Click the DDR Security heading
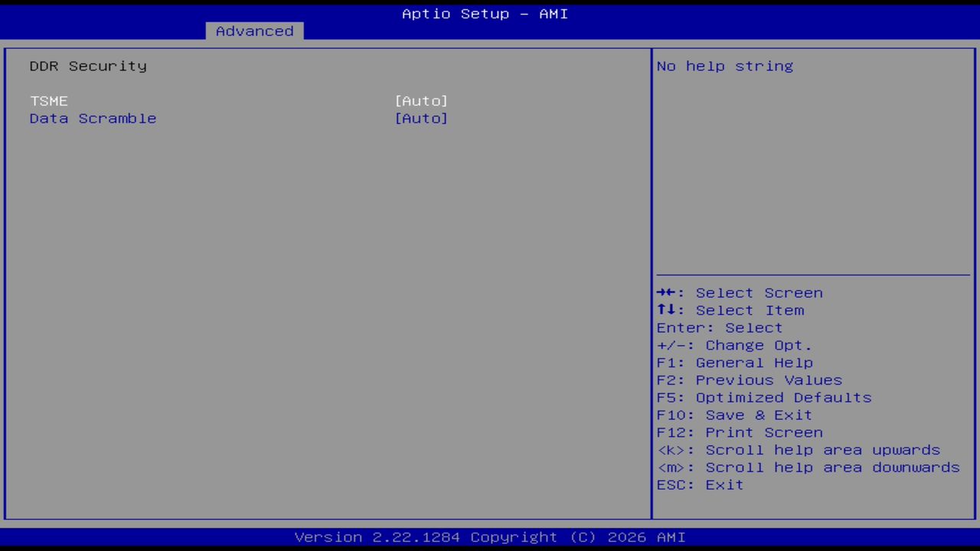 tap(88, 66)
